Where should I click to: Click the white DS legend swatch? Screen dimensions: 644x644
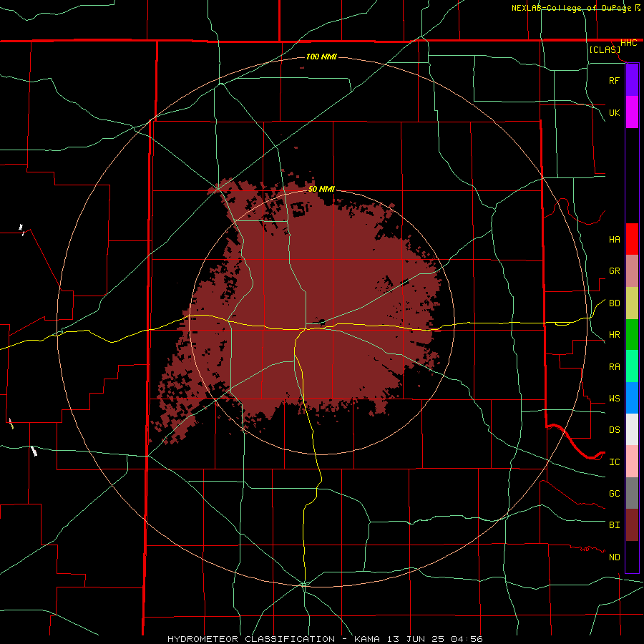[632, 429]
